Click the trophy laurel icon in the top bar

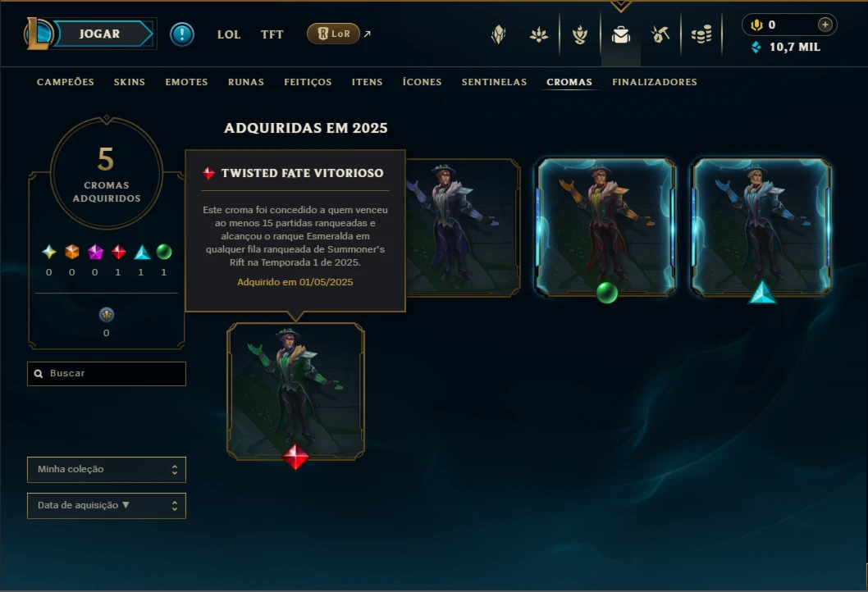point(579,35)
